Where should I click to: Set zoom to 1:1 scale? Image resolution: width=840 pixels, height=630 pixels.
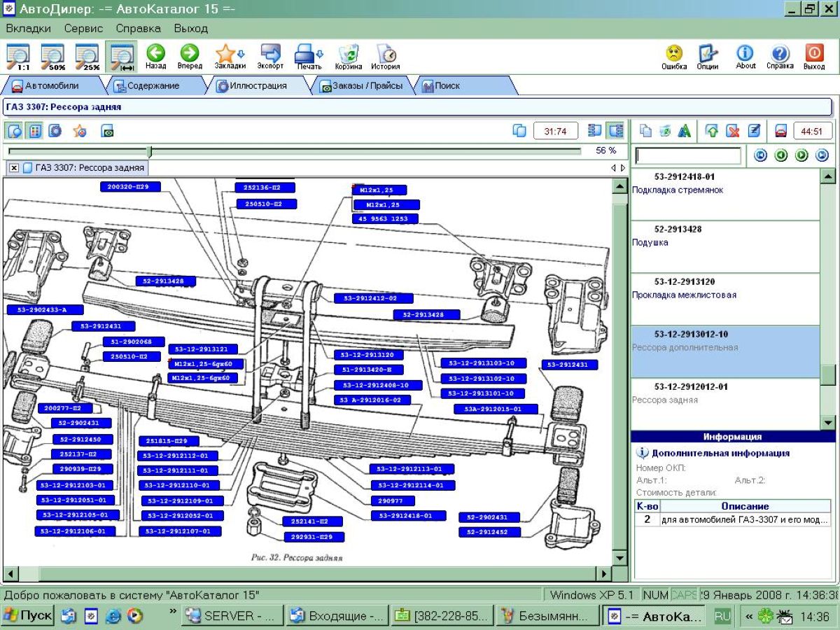[17, 56]
